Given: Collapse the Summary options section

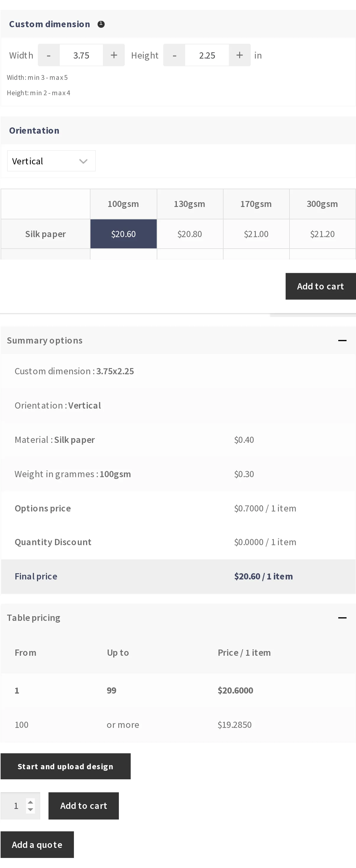Looking at the screenshot, I should pos(342,341).
